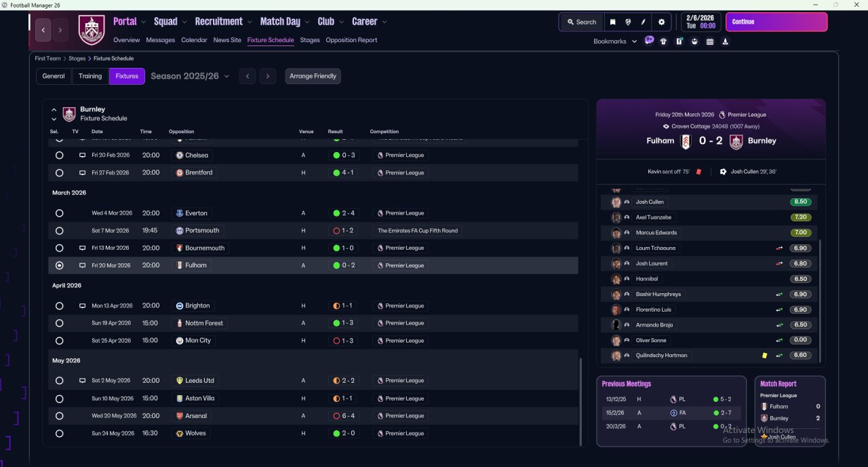Click Josh Cullen's 8.50 rating badge

(x=800, y=202)
